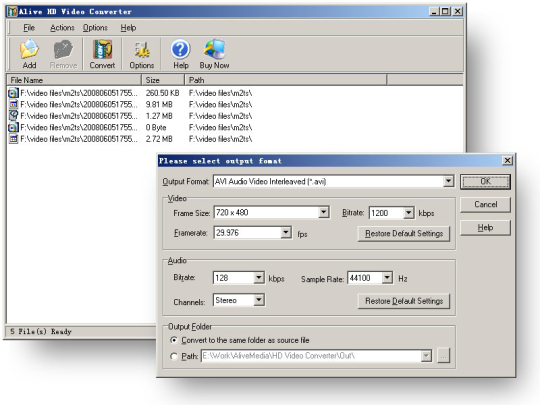Viewport: 540px width, 405px height.
Task: Expand the video Bitrate 1200 dropdown
Action: pyautogui.click(x=408, y=213)
